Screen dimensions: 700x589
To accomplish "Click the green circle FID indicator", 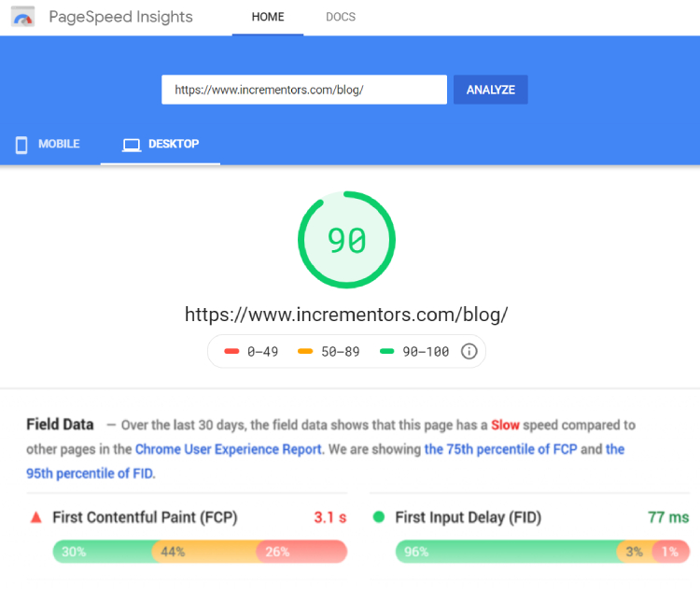I will (379, 517).
